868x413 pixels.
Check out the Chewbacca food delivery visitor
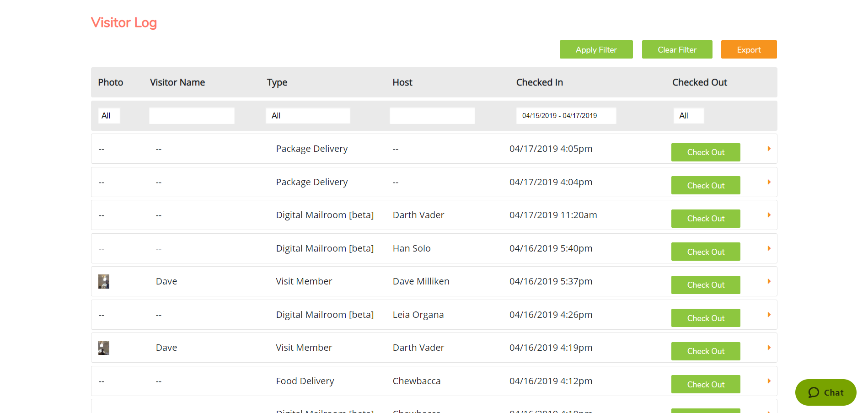[705, 384]
